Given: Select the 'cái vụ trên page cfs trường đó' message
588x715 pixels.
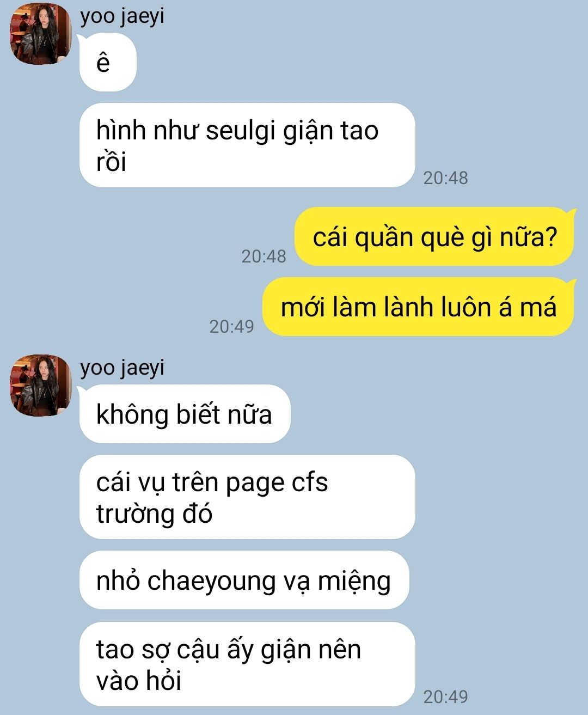Looking at the screenshot, I should 247,497.
